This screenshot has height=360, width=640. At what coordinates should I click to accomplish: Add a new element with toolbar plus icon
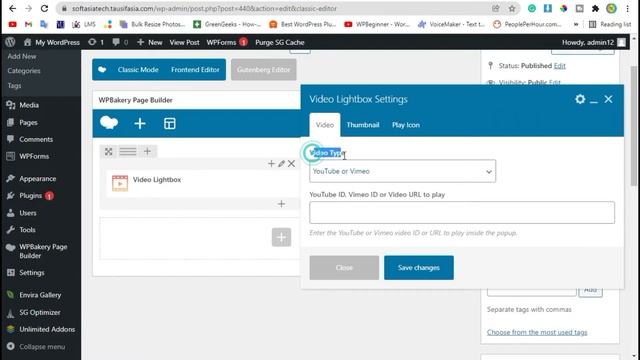tap(140, 123)
